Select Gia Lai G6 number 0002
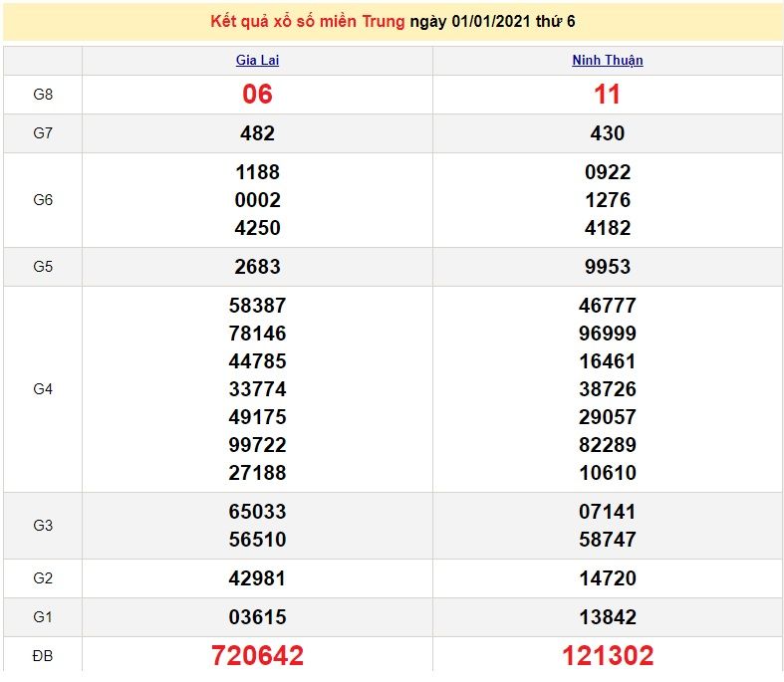Viewport: 784px width, 682px height. (x=257, y=200)
